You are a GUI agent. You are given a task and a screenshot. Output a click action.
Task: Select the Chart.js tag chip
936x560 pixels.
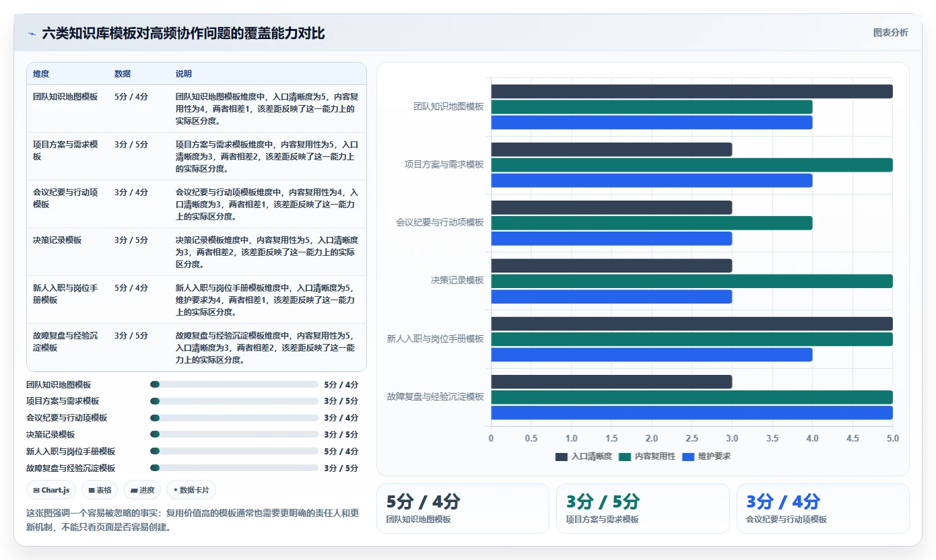pos(52,490)
